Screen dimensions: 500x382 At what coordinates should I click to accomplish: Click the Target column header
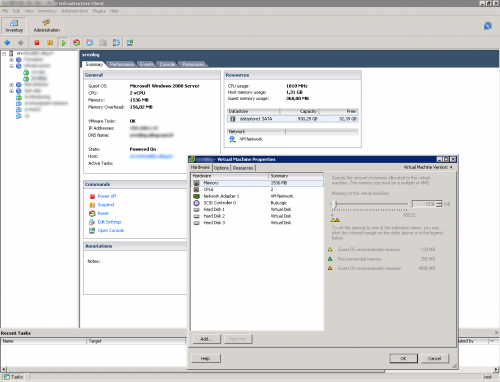tap(136, 341)
